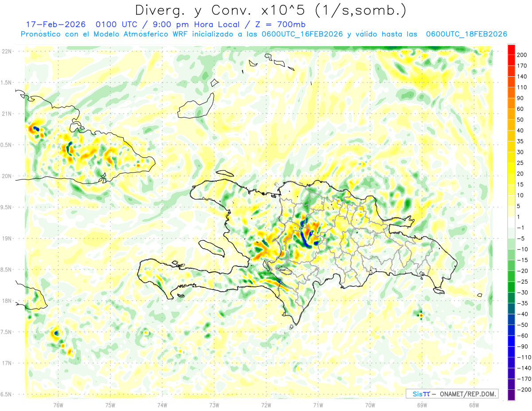Click the colorbar value '-30'
532x411 pixels.
tap(522, 293)
